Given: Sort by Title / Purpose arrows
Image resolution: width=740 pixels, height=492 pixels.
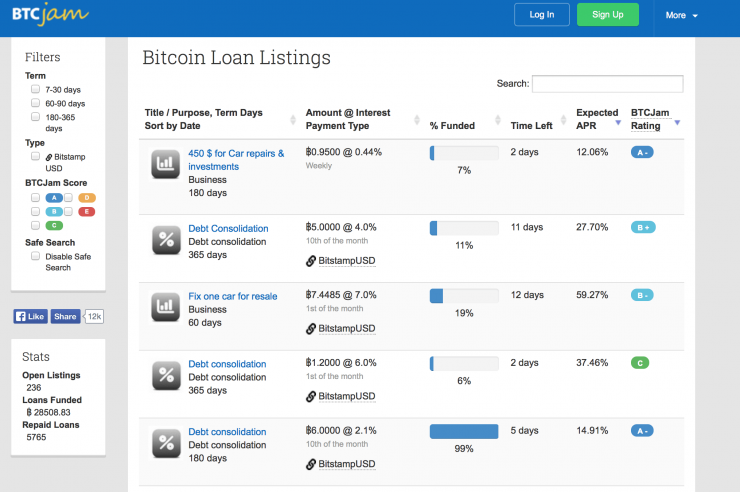Looking at the screenshot, I should 293,120.
